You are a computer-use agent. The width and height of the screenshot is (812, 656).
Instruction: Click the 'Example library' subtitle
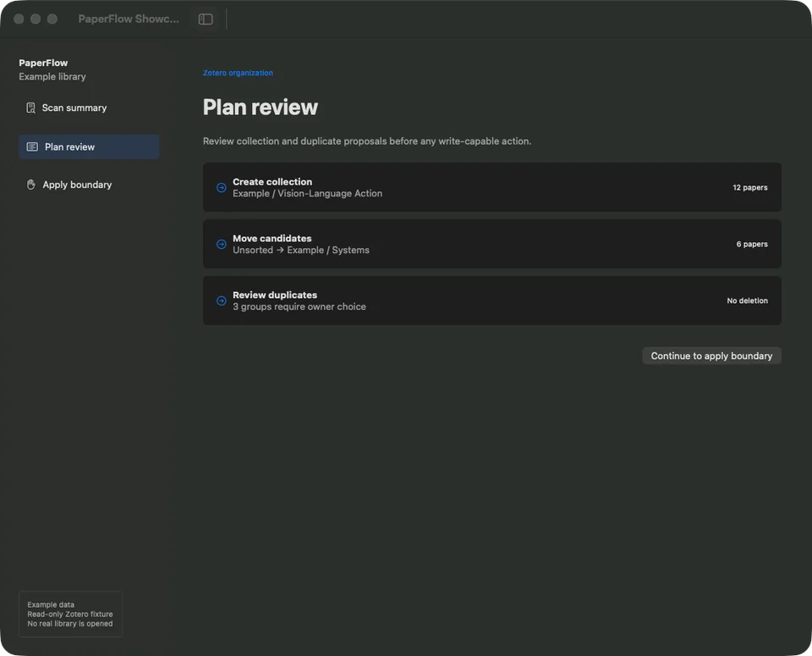(52, 77)
